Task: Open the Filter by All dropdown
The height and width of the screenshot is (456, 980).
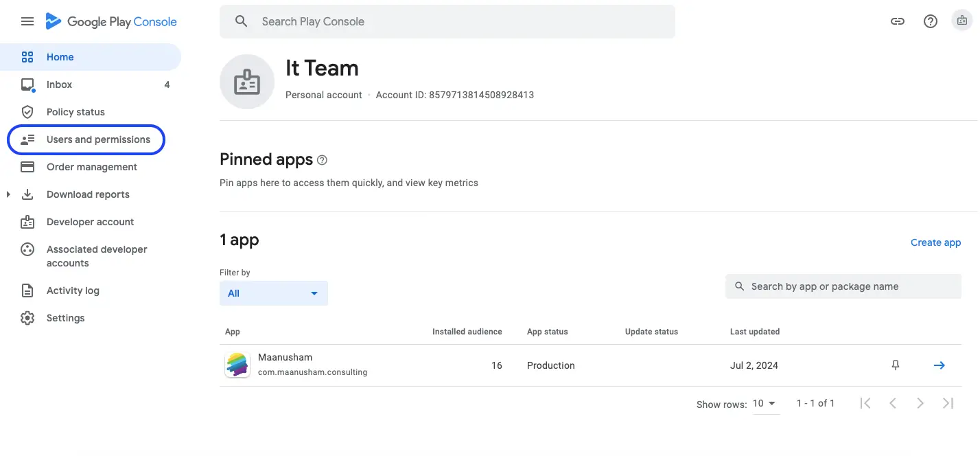Action: click(x=274, y=293)
